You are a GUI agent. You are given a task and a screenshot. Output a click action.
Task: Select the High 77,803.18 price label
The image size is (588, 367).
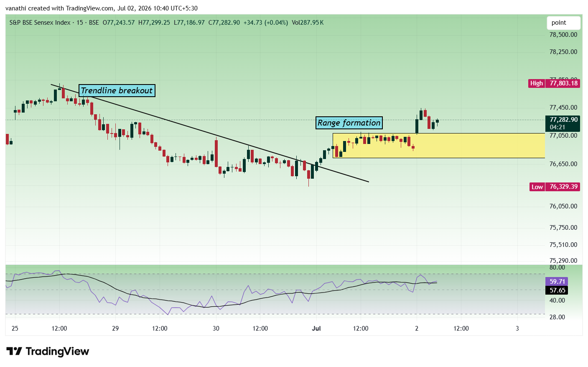point(554,83)
